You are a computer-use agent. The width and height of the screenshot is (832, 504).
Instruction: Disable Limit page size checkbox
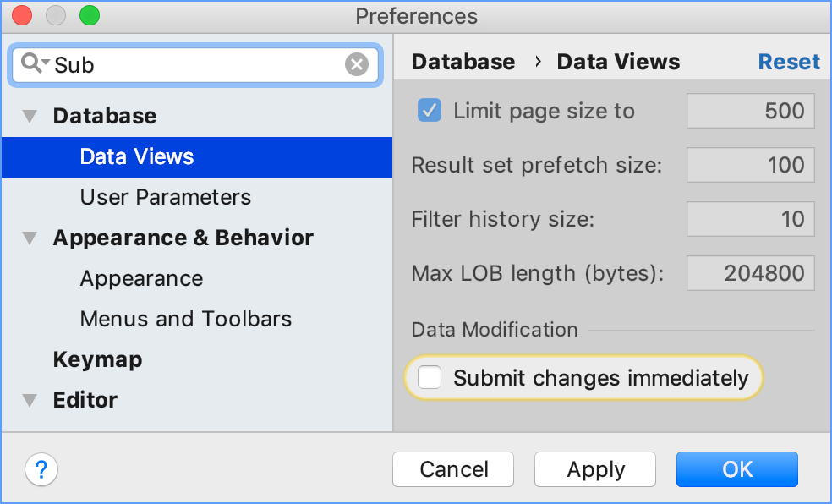point(430,111)
